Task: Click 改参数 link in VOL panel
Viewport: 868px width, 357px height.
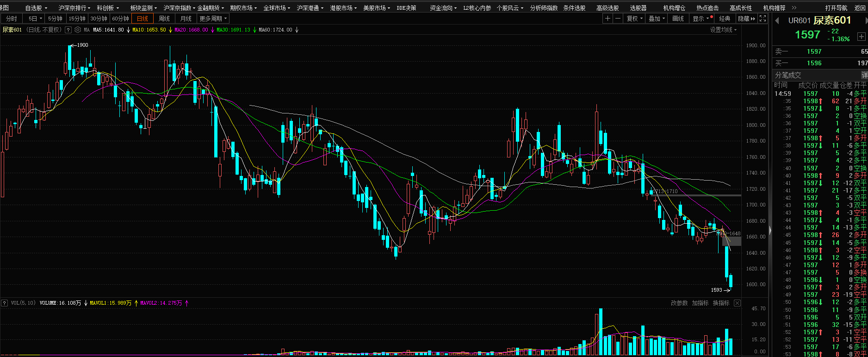Action: (x=679, y=303)
